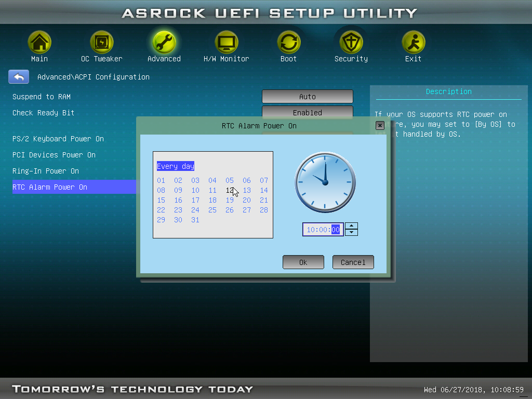The width and height of the screenshot is (532, 399).
Task: Select the Suspend to RAM setting
Action: pyautogui.click(x=42, y=97)
